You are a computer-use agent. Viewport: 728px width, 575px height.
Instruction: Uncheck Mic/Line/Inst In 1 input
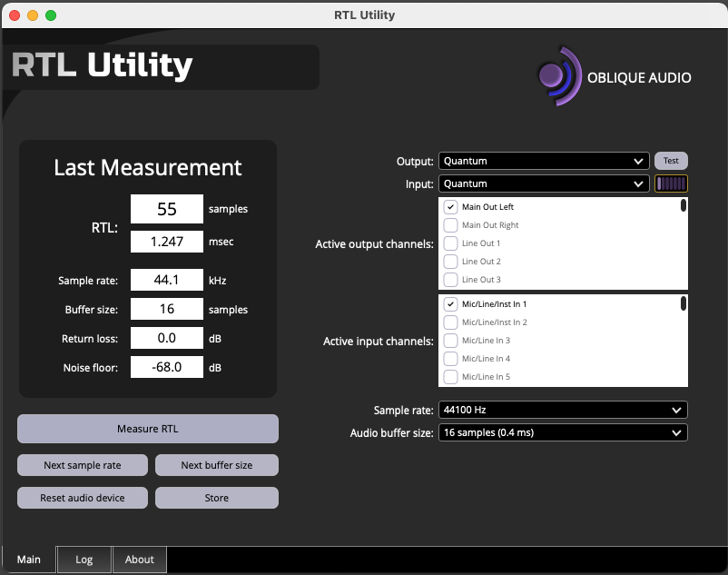pyautogui.click(x=450, y=303)
